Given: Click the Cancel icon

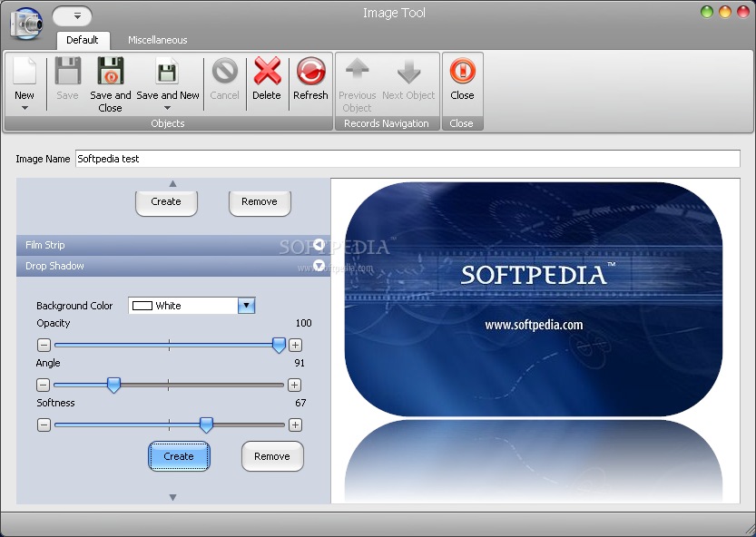Looking at the screenshot, I should coord(225,71).
